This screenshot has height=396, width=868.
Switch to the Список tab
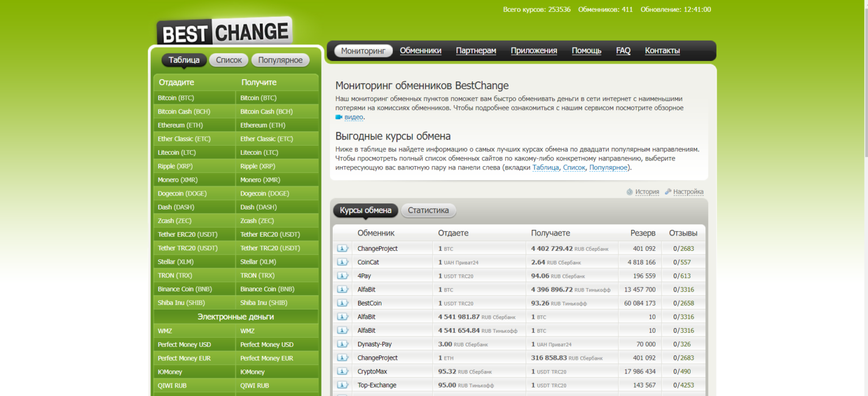(229, 60)
